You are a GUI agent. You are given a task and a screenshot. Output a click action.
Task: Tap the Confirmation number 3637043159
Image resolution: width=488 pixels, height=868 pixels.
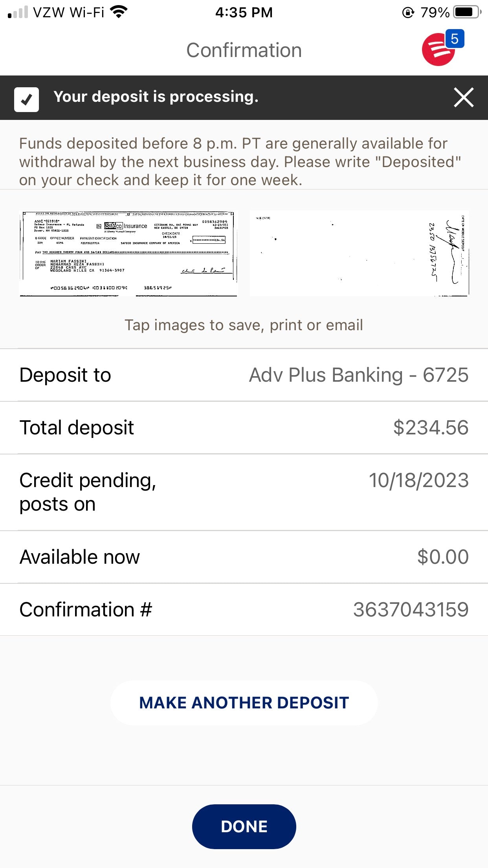tap(411, 610)
